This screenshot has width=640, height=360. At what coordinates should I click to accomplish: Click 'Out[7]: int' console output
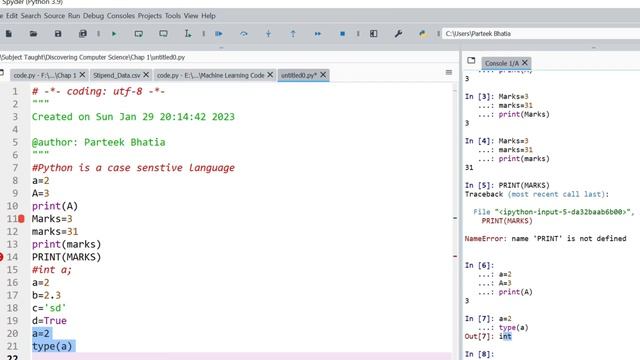488,336
